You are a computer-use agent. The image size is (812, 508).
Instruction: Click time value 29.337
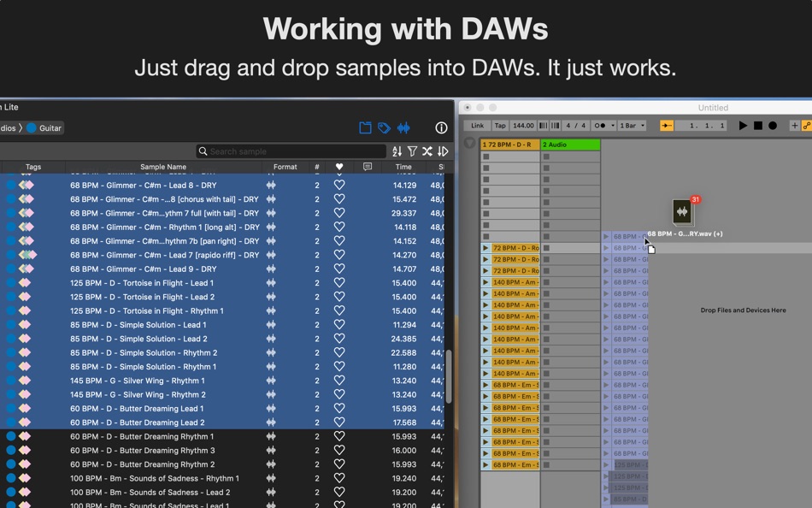[x=404, y=213]
